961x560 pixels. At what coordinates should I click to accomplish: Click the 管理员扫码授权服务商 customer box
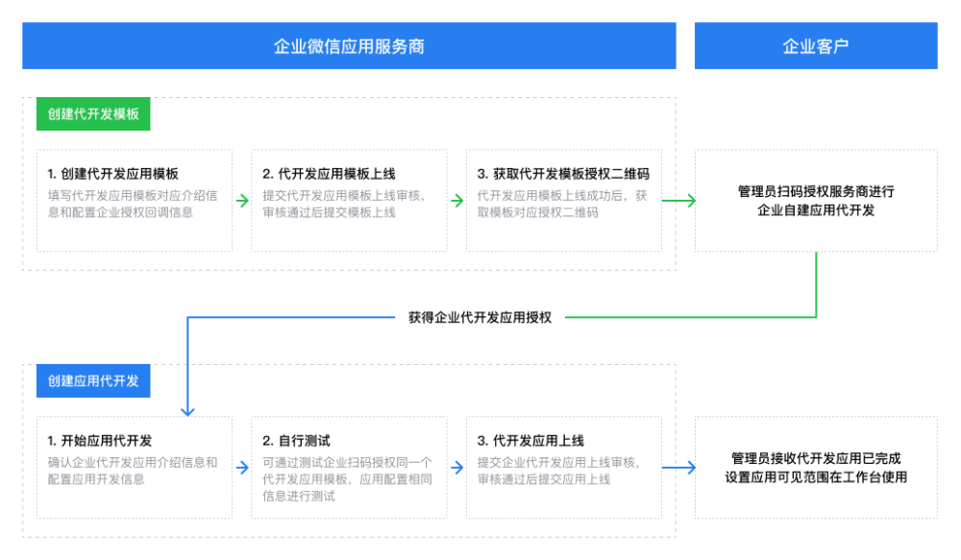tap(816, 201)
